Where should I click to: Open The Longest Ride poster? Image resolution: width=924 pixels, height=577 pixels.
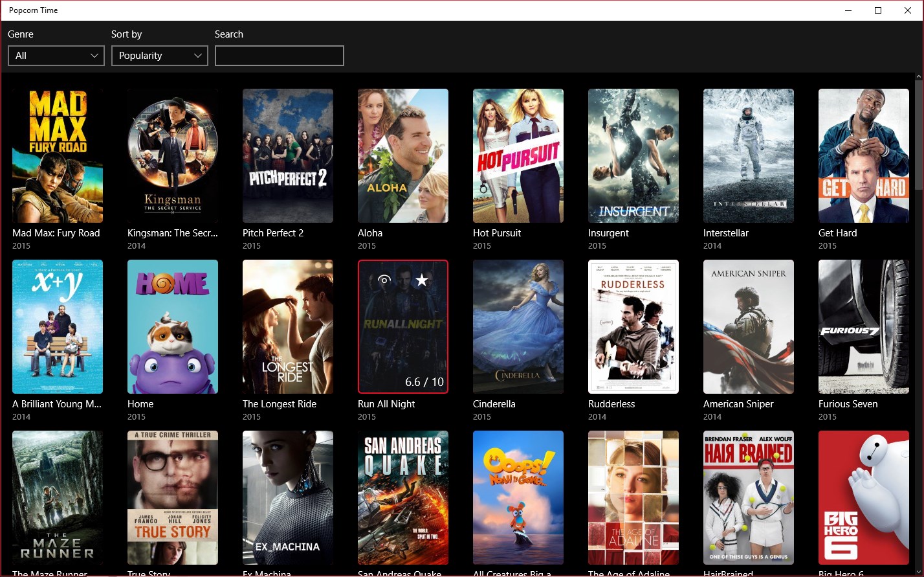(288, 327)
